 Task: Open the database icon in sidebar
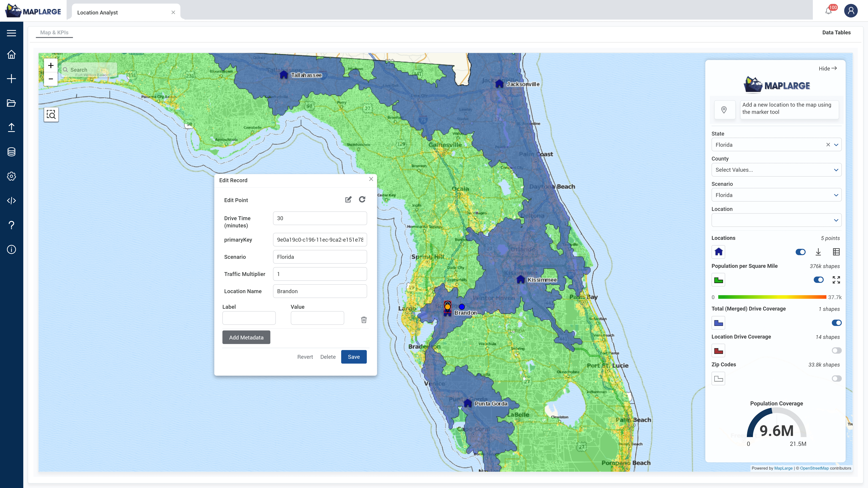11,152
